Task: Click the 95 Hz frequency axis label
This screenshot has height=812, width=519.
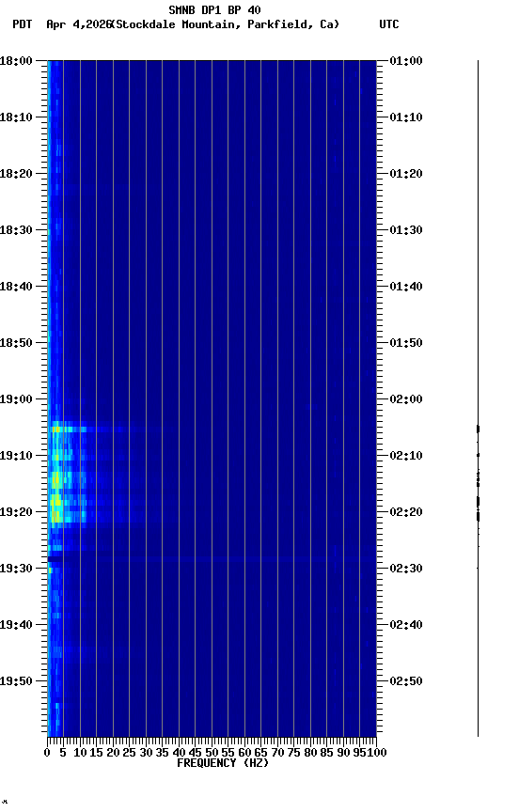Action: click(359, 753)
